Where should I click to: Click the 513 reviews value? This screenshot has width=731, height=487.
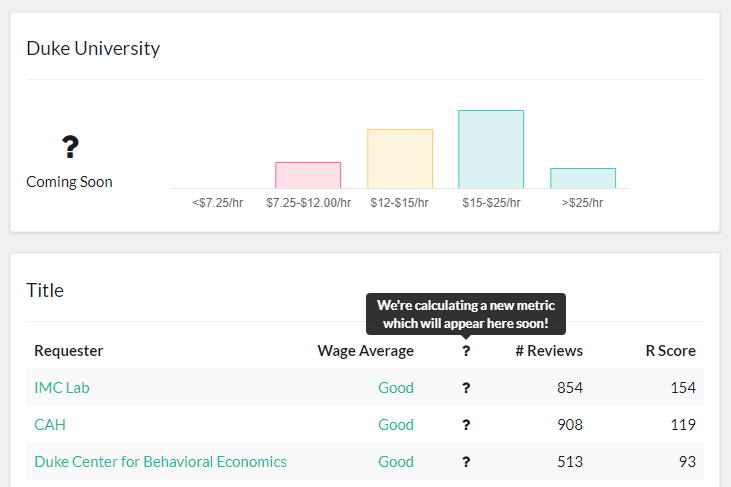(x=570, y=462)
